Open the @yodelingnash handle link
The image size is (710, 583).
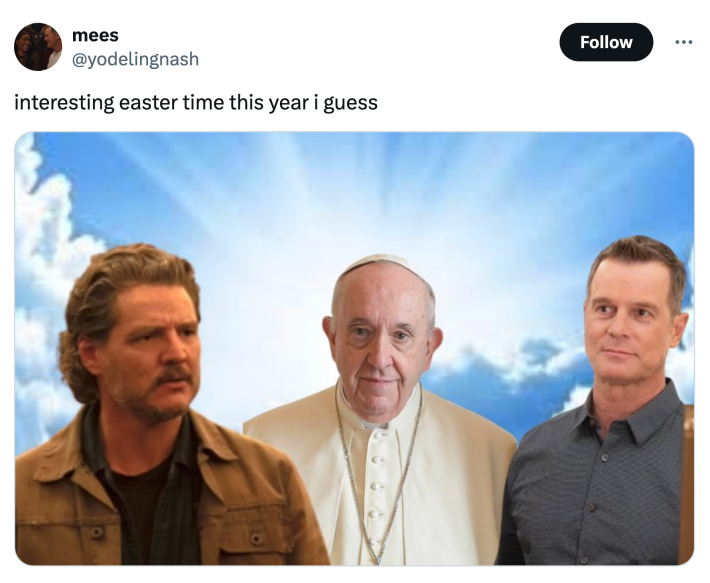[135, 59]
